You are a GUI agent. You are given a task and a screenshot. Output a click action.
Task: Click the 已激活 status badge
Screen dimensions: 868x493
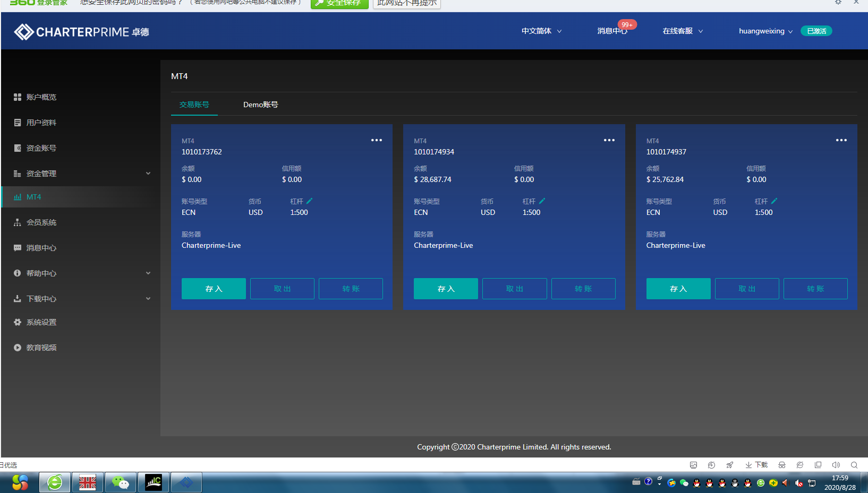(816, 31)
